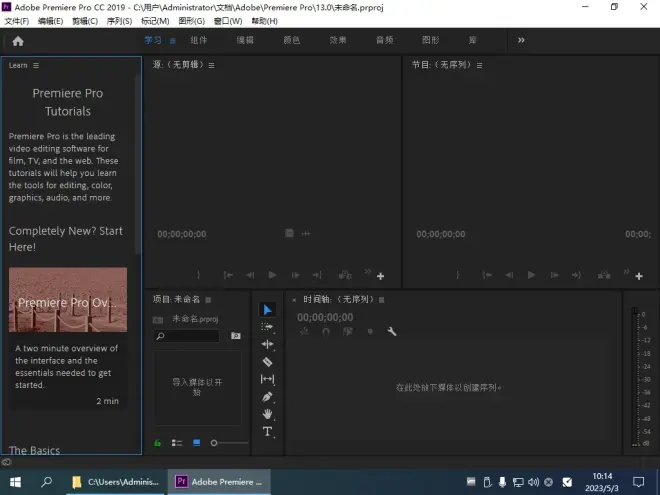Open Project panel menu

208,300
